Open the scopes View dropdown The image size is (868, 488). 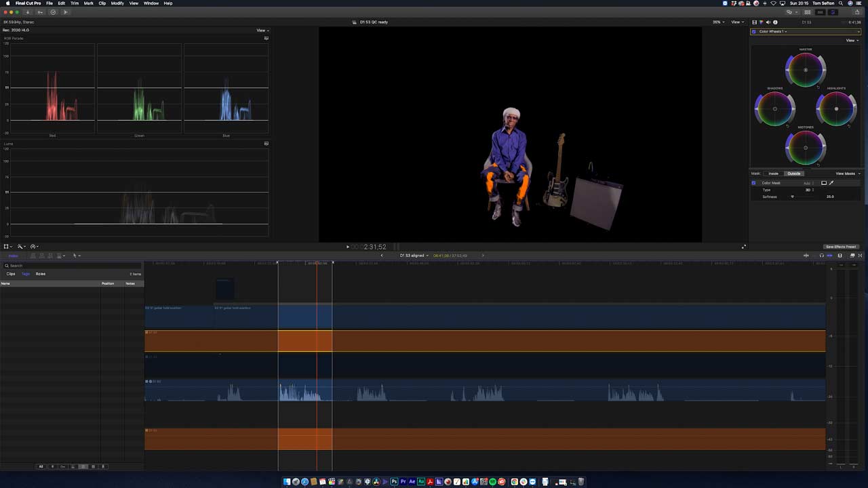(262, 30)
